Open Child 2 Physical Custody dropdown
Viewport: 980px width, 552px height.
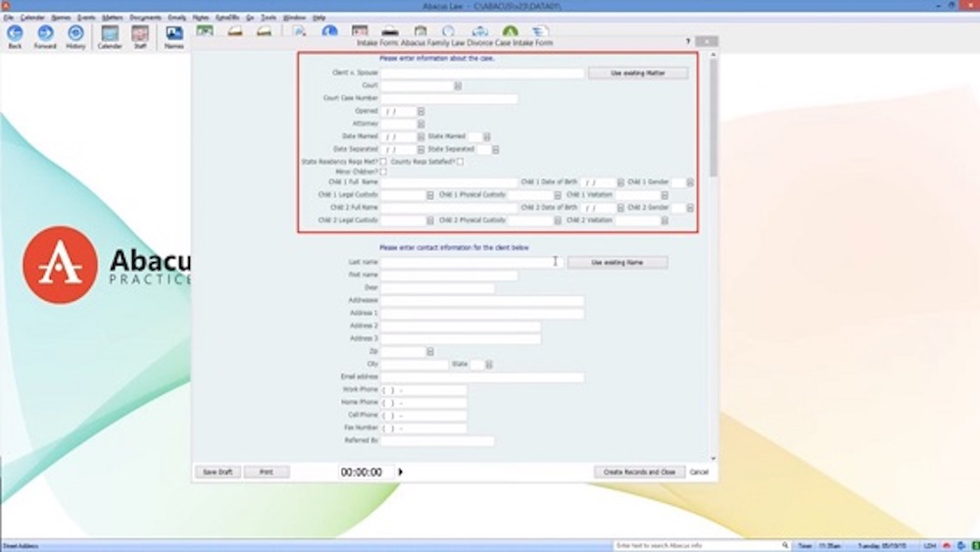pos(557,221)
